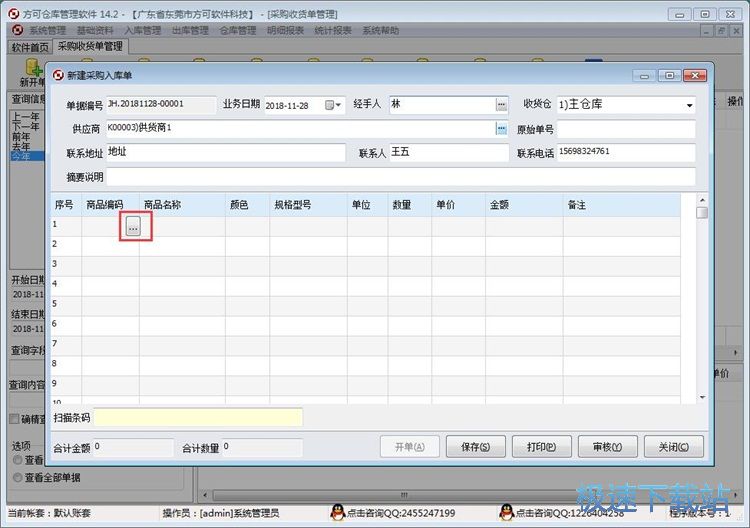Click the 备注 column header
Viewport: 750px width, 528px height.
click(622, 205)
